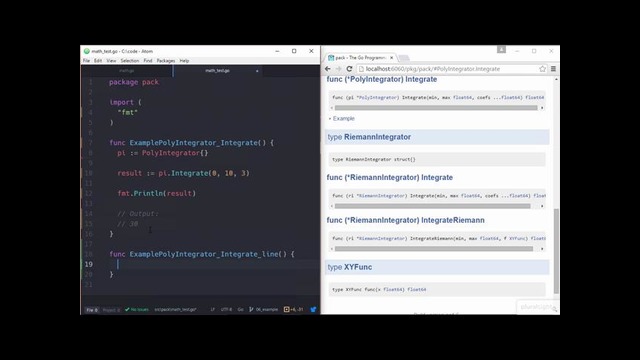Close the math_test.go editor tab
The width and height of the screenshot is (640, 360).
pyautogui.click(x=257, y=71)
